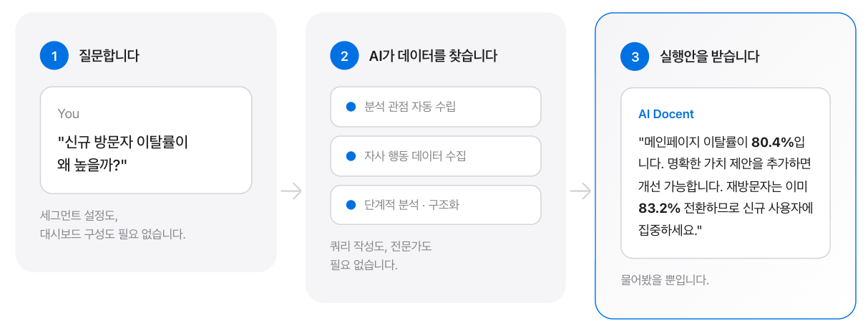
Task: Click the arrow between steps 2 and 3
Action: [x=580, y=191]
